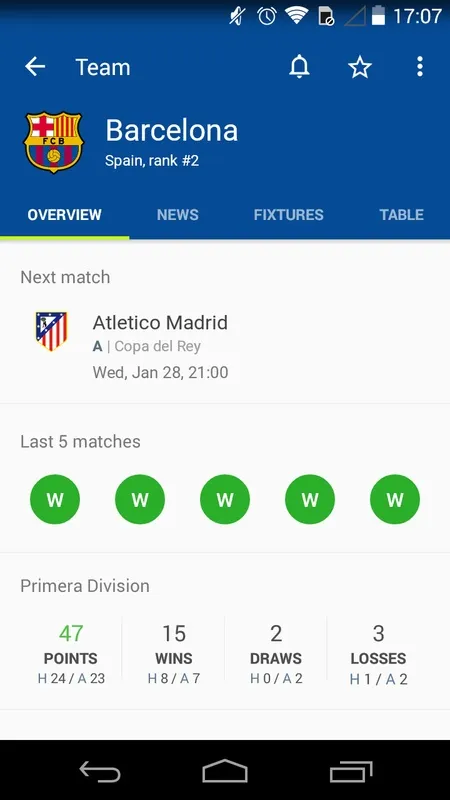
Task: Tap the first W result circle
Action: [55, 499]
